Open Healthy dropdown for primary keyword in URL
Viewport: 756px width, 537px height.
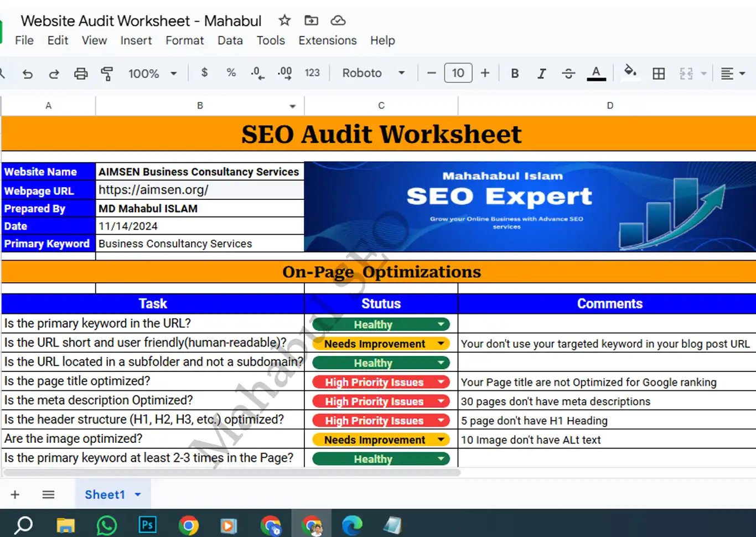tap(441, 324)
